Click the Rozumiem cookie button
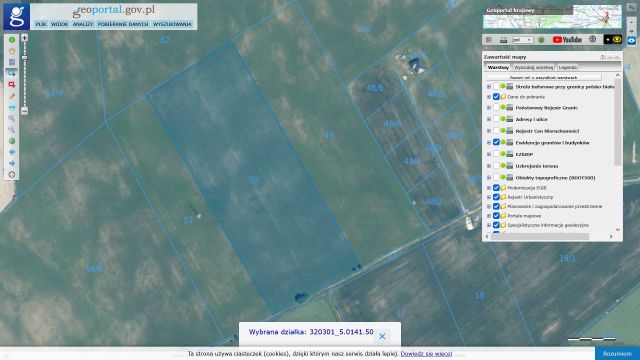This screenshot has width=640, height=360. coord(617,353)
